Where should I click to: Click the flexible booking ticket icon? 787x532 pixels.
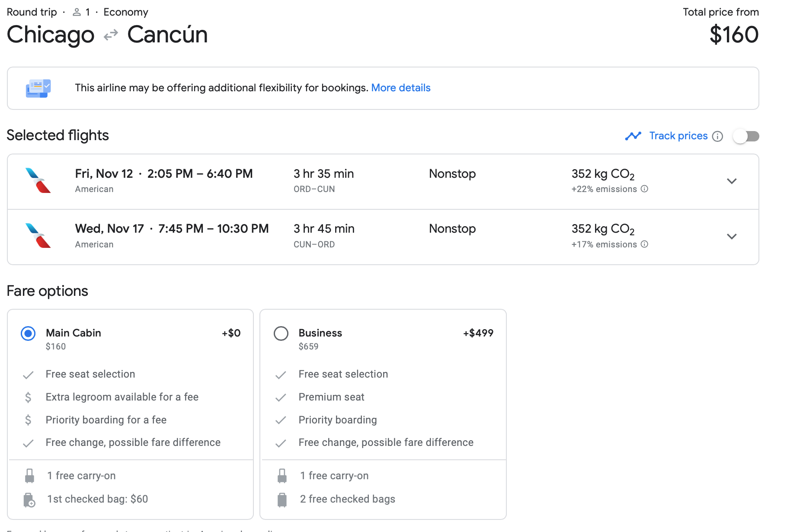38,88
